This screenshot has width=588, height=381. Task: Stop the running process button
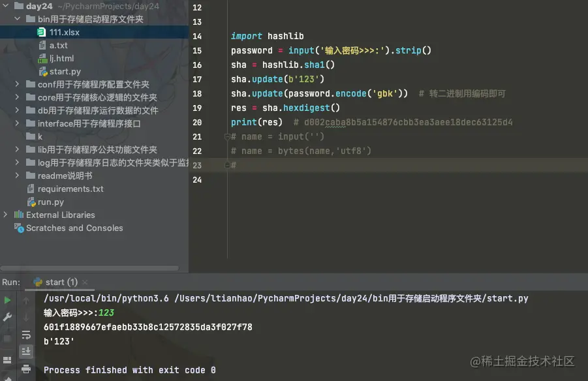pos(7,338)
